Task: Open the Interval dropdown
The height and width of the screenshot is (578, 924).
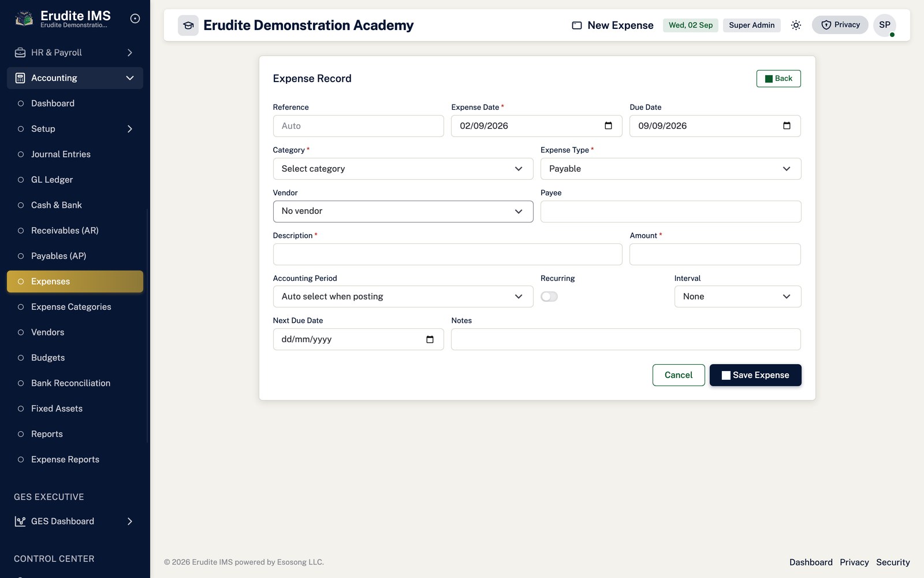Action: point(737,297)
